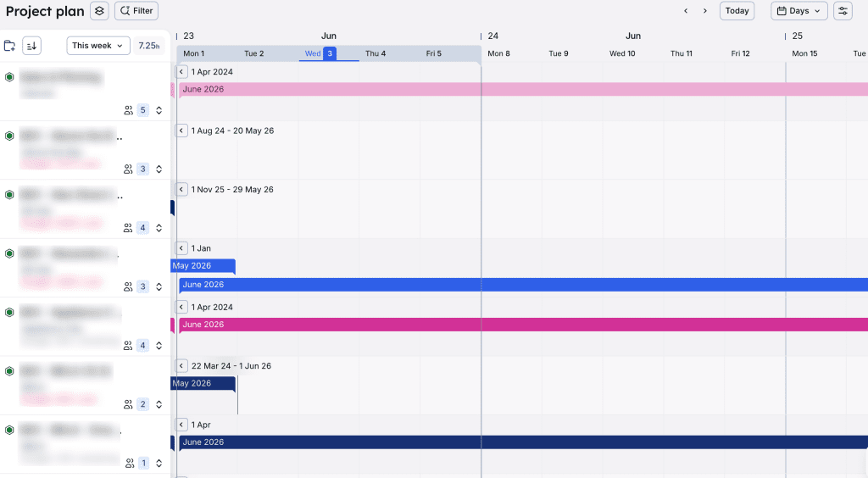Open team members icon in magenta bar row

point(129,346)
